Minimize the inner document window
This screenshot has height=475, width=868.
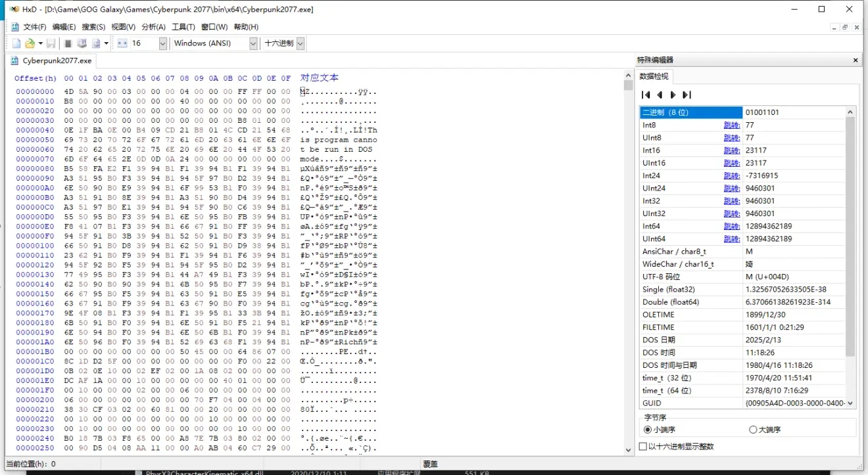pyautogui.click(x=834, y=27)
